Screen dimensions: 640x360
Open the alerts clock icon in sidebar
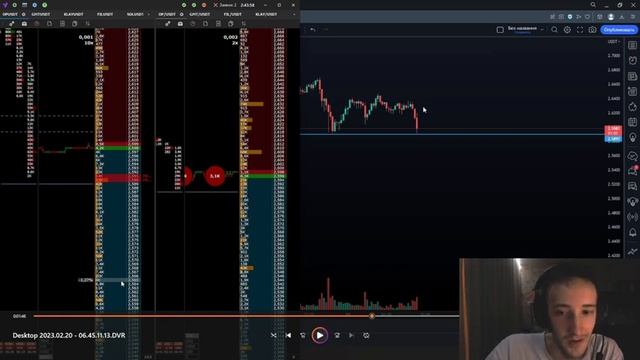coord(633,61)
